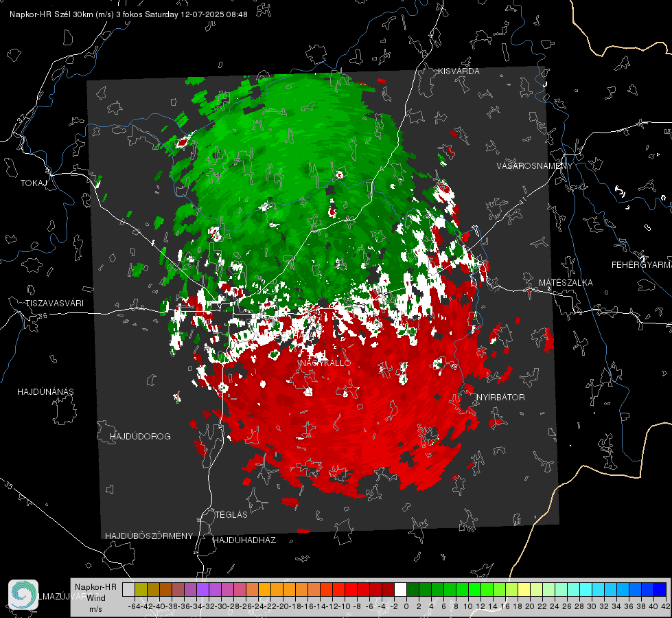Click road number 37 near Tokaj
The width and height of the screenshot is (672, 618).
click(21, 117)
